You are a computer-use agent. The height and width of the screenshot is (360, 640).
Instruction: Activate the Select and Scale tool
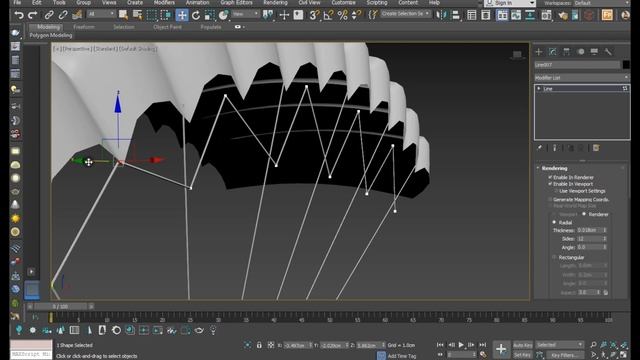[x=209, y=16]
